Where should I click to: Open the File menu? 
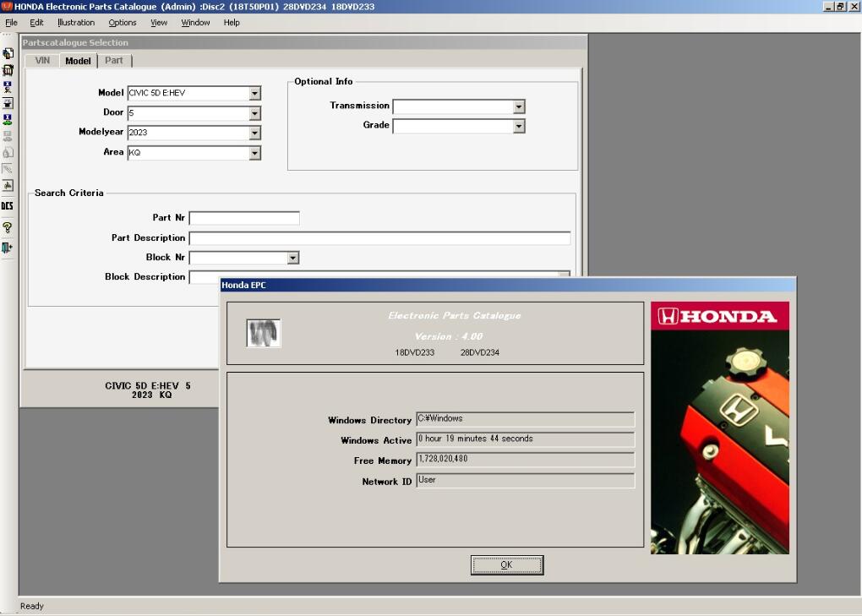pyautogui.click(x=11, y=23)
